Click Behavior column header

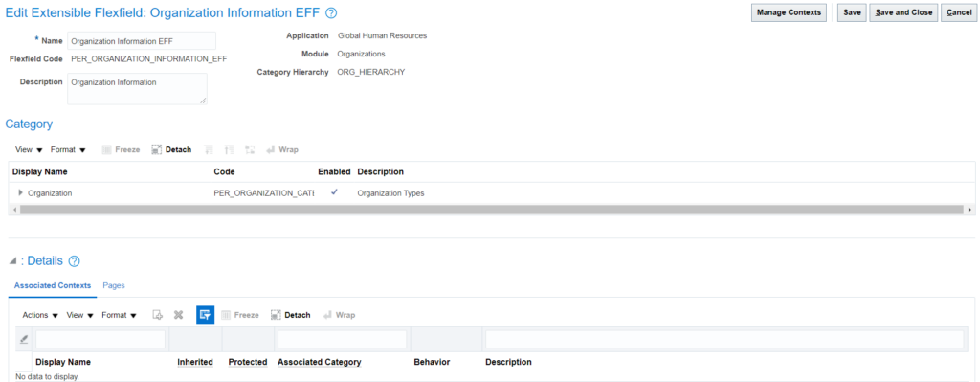[432, 362]
